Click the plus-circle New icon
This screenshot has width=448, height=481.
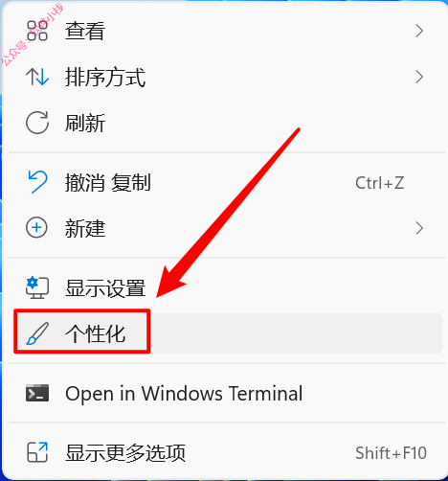coord(36,228)
